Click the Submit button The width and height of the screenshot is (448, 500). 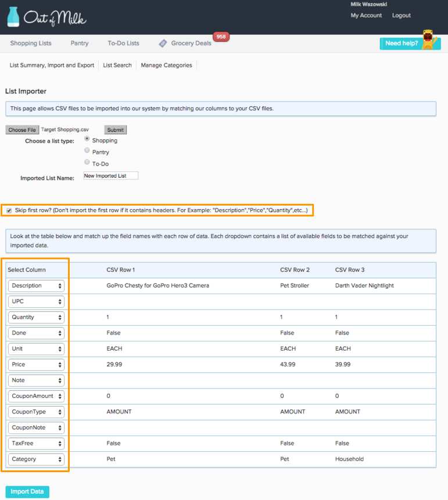[x=115, y=130]
